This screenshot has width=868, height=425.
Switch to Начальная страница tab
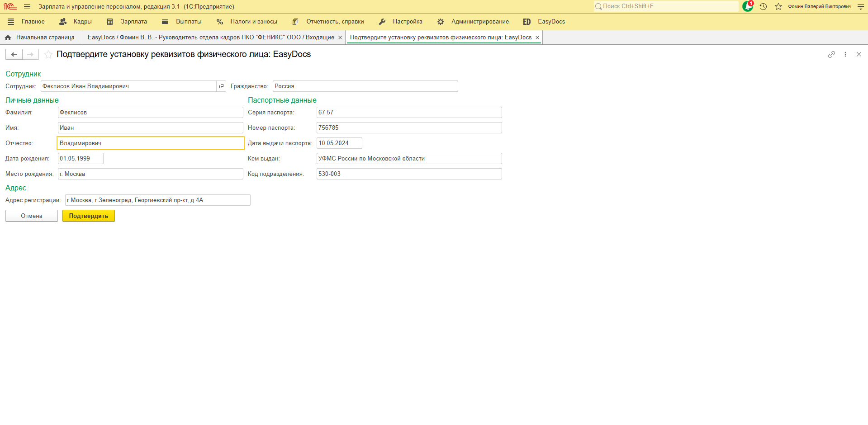pyautogui.click(x=41, y=38)
